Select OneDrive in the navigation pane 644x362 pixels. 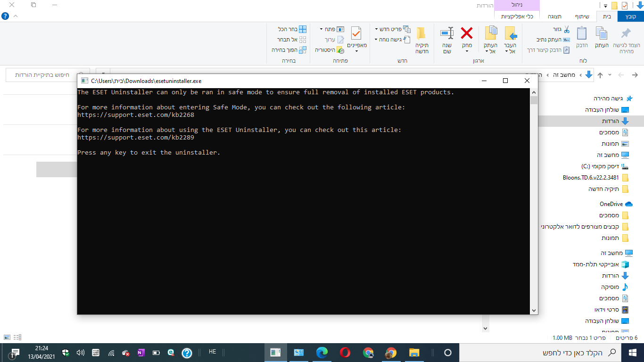[616, 204]
